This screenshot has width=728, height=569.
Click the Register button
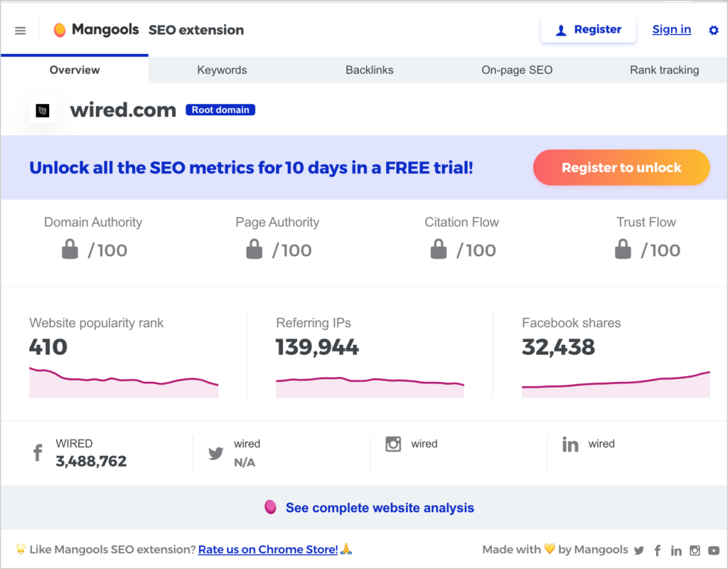tap(588, 30)
